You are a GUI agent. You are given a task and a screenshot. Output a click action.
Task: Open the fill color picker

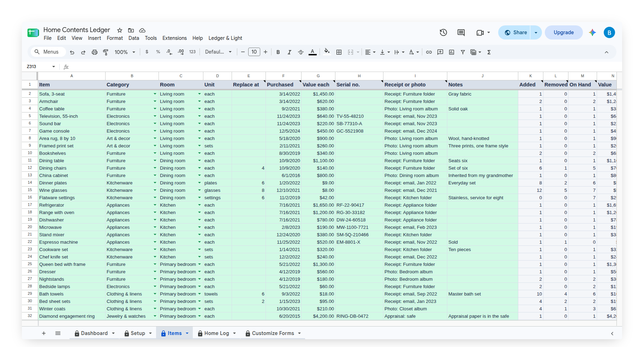(x=327, y=52)
